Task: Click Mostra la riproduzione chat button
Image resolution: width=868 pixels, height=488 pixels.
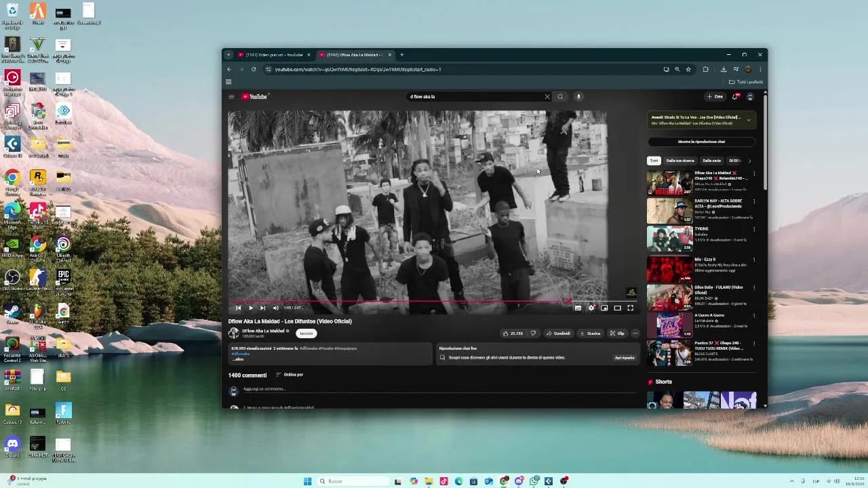Action: coord(701,142)
